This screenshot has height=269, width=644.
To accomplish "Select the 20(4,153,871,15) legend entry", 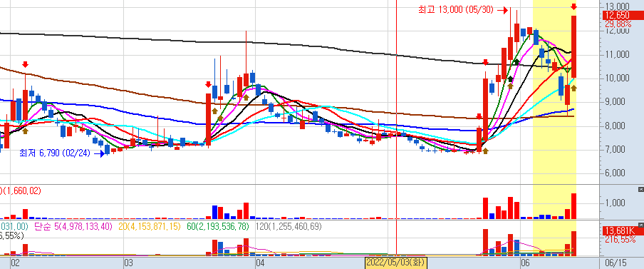I will pyautogui.click(x=150, y=226).
